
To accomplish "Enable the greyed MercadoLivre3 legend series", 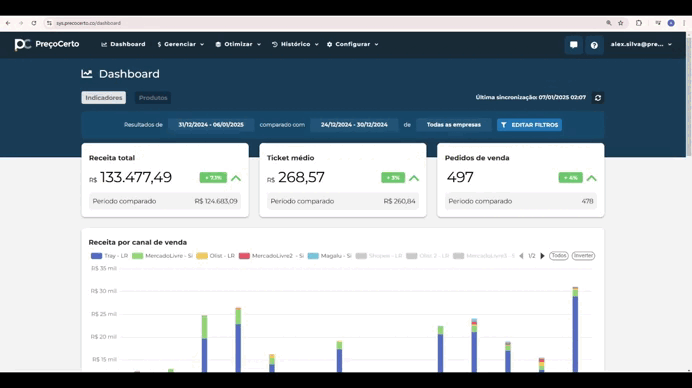I will tap(484, 256).
